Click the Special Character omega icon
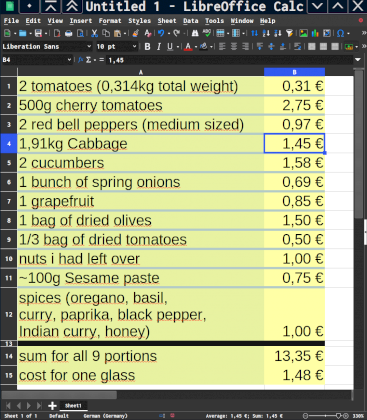Image resolution: width=367 pixels, height=420 pixels. (x=340, y=33)
